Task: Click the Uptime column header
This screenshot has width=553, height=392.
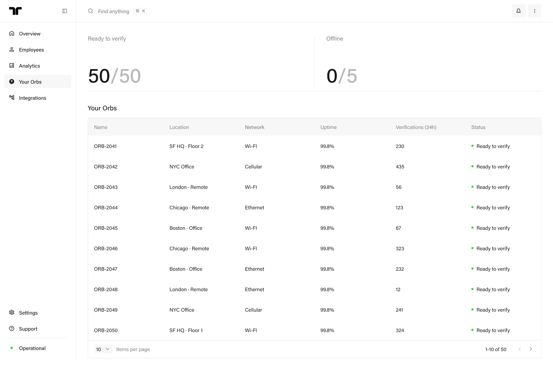Action: click(x=328, y=127)
